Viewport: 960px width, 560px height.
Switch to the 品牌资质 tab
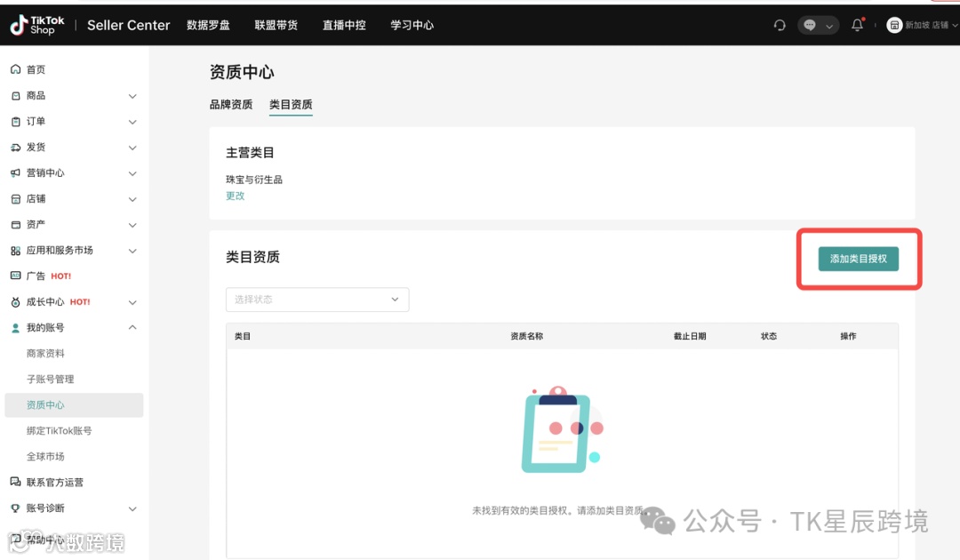pos(231,105)
